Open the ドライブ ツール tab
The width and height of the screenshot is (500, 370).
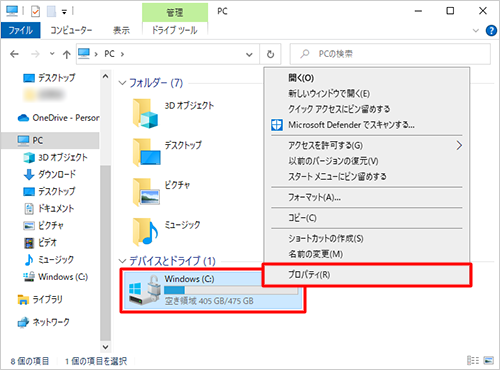(x=175, y=30)
